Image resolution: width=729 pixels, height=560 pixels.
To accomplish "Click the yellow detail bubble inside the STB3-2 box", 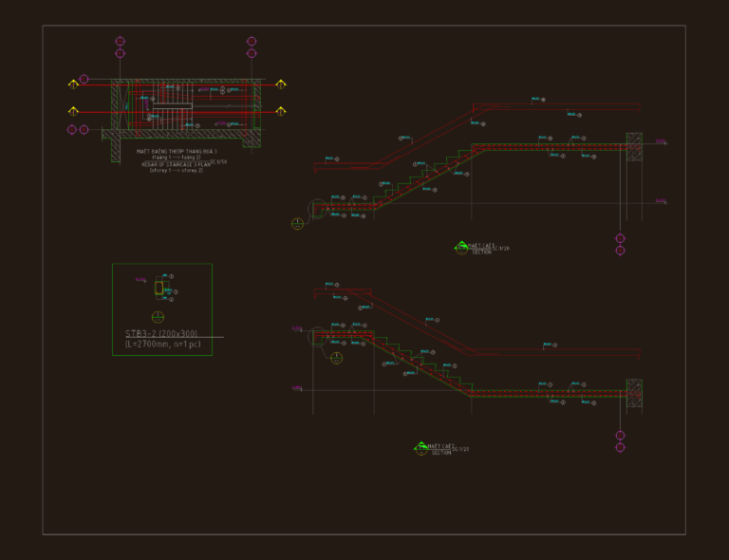I will (x=159, y=317).
